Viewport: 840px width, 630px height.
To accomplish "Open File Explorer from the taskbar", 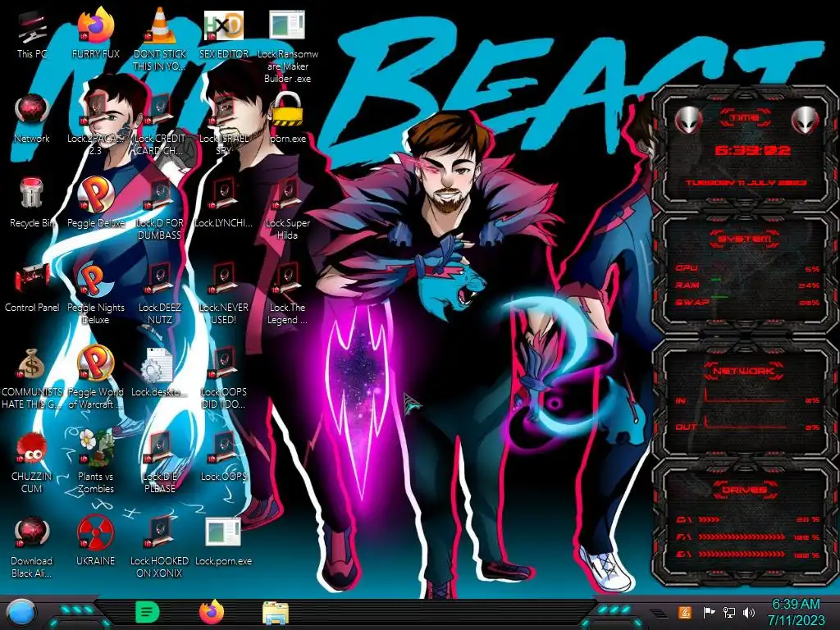I will (x=276, y=614).
